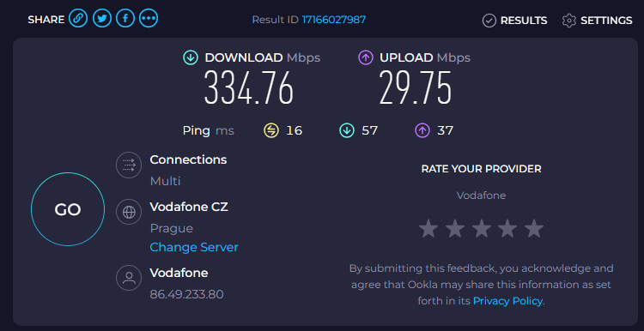Click the Connections mode icon
The height and width of the screenshot is (331, 644).
point(129,165)
